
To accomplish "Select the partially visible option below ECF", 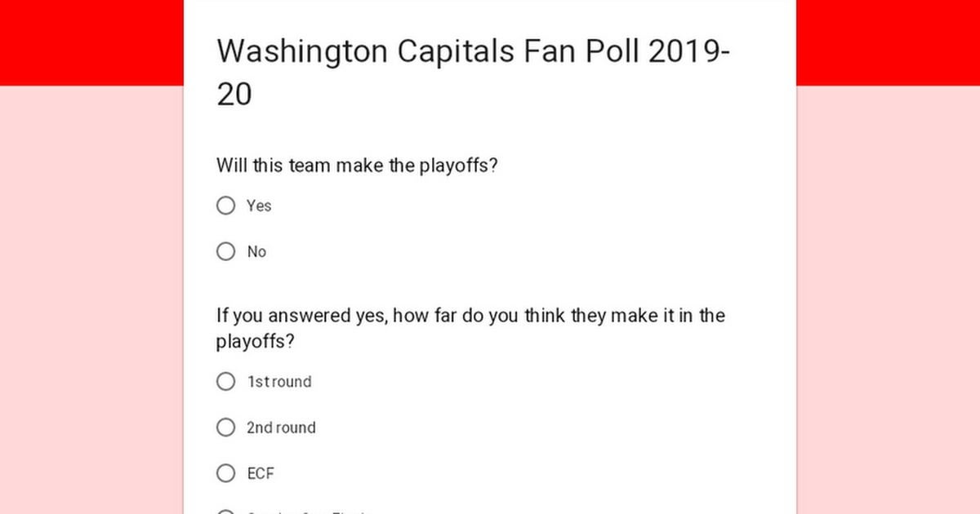I will click(226, 512).
